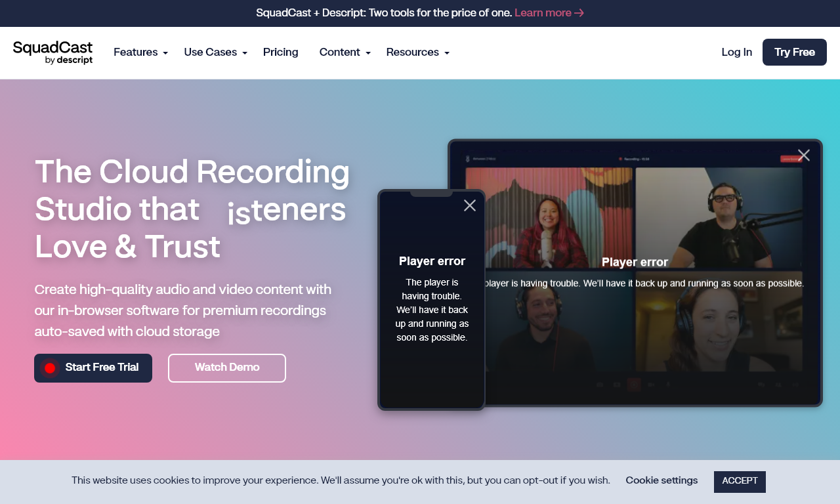This screenshot has width=840, height=504.
Task: Expand the Use Cases dropdown arrow
Action: click(245, 53)
